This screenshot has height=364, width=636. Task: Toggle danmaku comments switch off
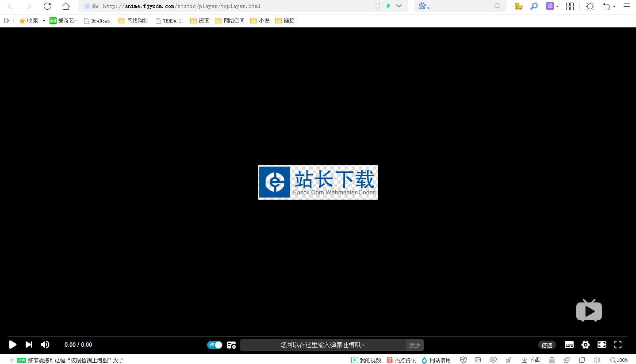pos(215,345)
